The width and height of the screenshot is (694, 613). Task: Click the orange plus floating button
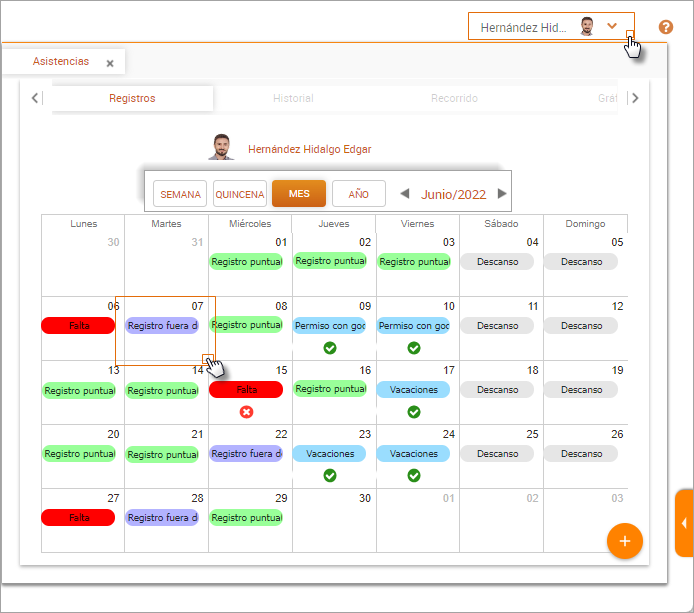[x=625, y=540]
